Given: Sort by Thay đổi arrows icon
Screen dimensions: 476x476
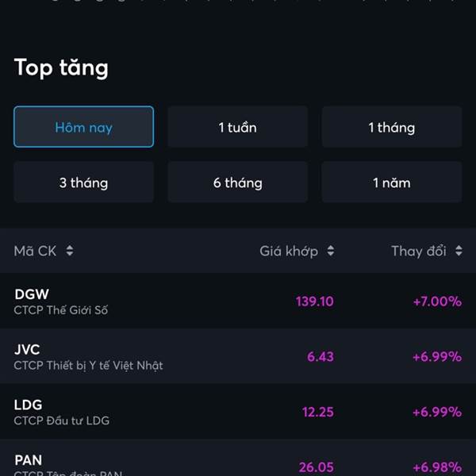Looking at the screenshot, I should [459, 251].
